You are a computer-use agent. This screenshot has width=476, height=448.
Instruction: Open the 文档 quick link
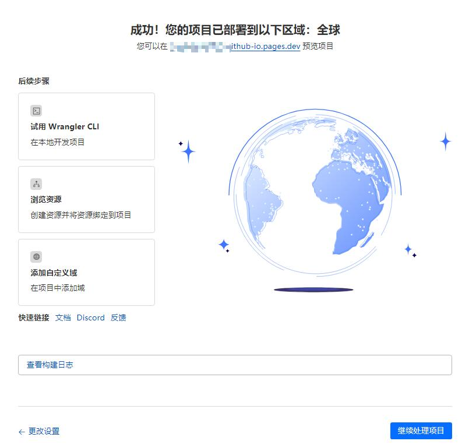pos(63,318)
